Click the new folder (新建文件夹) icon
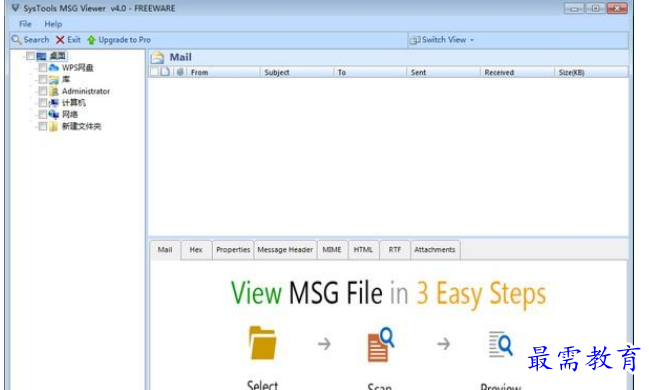Image resolution: width=649 pixels, height=390 pixels. pos(54,126)
